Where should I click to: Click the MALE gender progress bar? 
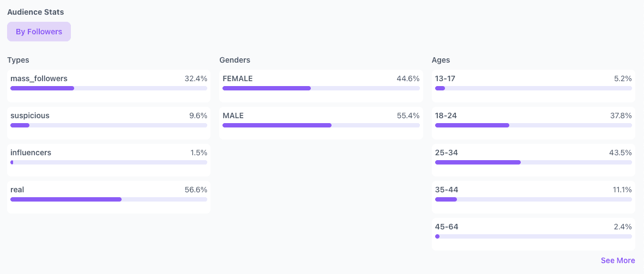(x=321, y=125)
